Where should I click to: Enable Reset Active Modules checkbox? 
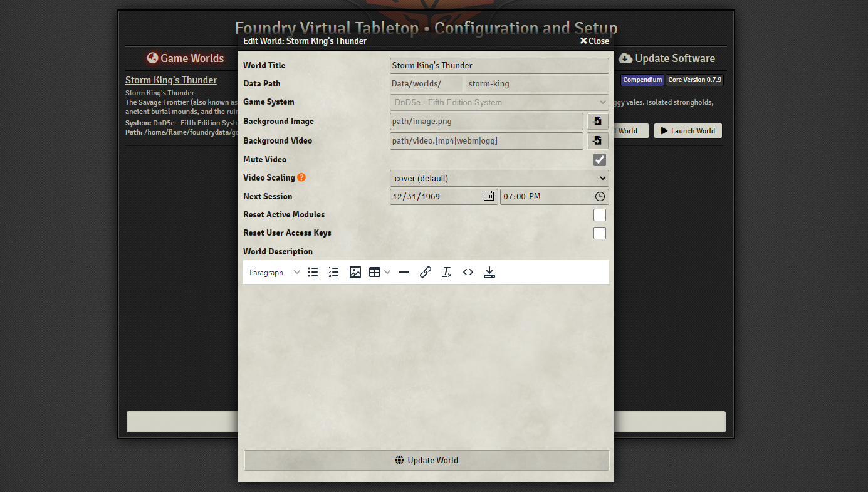tap(600, 215)
